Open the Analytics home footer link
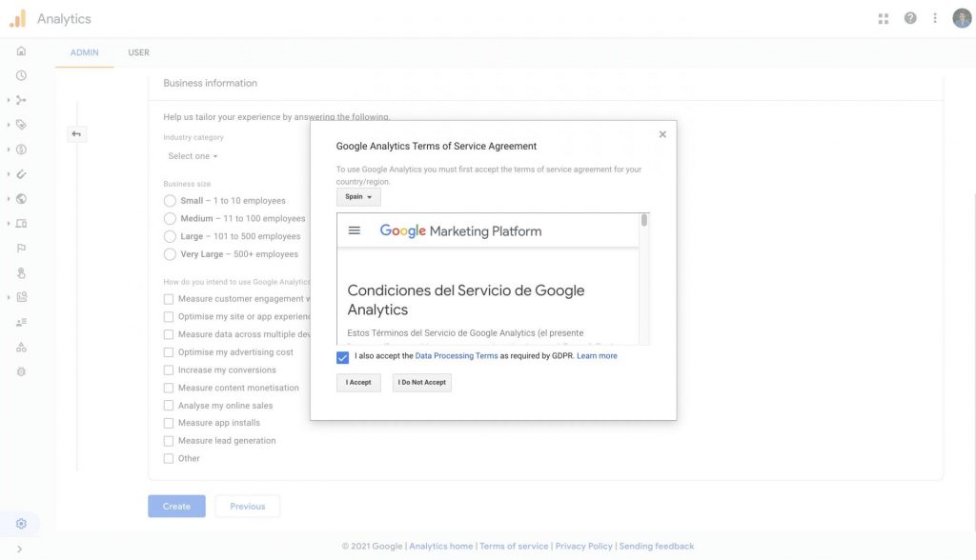Viewport: 976px width, 560px height. tap(440, 547)
